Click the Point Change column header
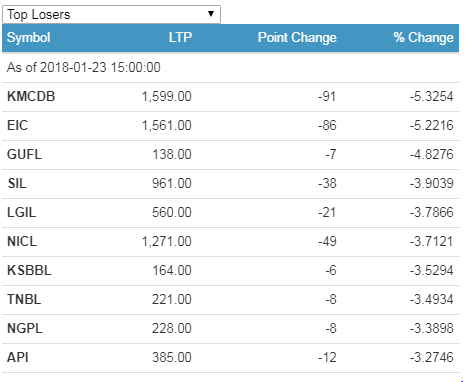This screenshot has width=465, height=382. [297, 37]
